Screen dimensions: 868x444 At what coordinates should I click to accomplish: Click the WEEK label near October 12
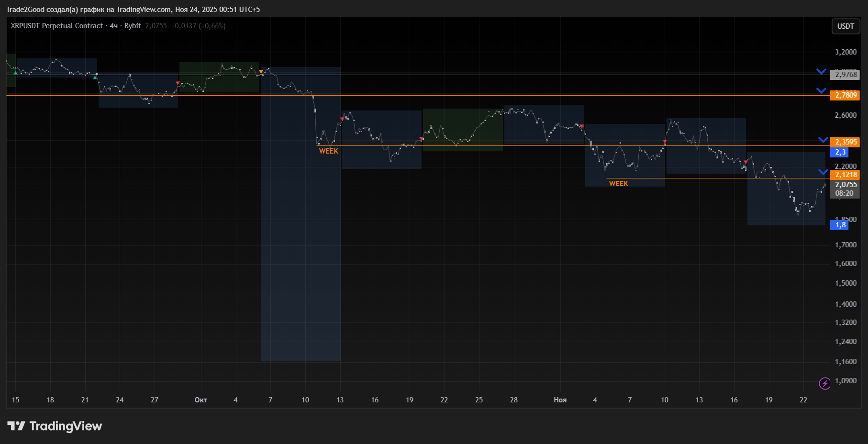click(328, 151)
